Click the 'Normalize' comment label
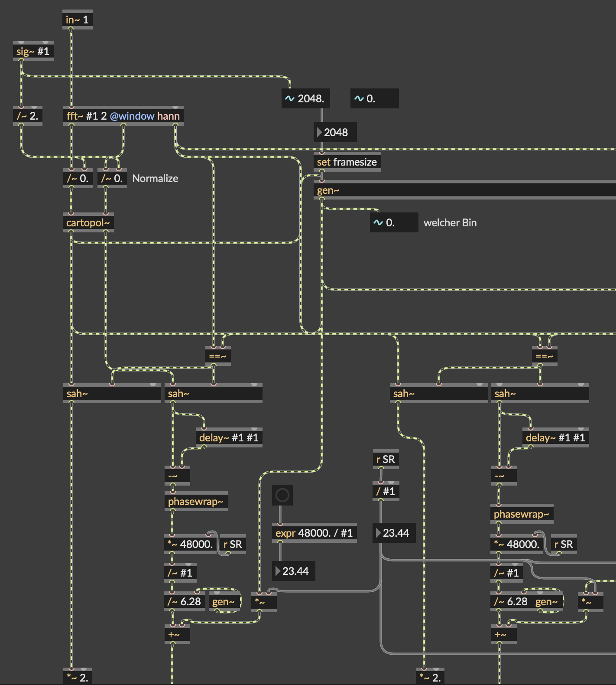Viewport: 616px width, 685px height. [155, 179]
